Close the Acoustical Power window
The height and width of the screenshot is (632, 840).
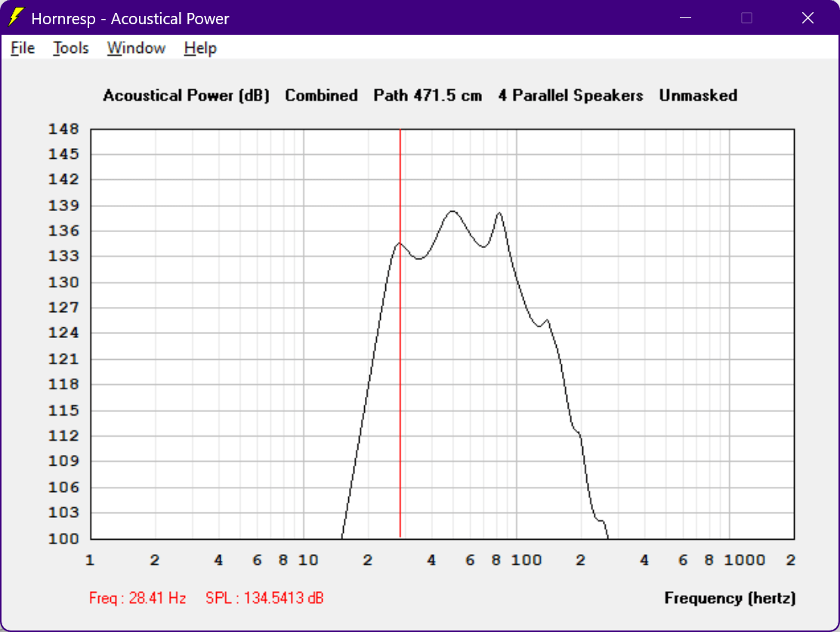(x=808, y=17)
